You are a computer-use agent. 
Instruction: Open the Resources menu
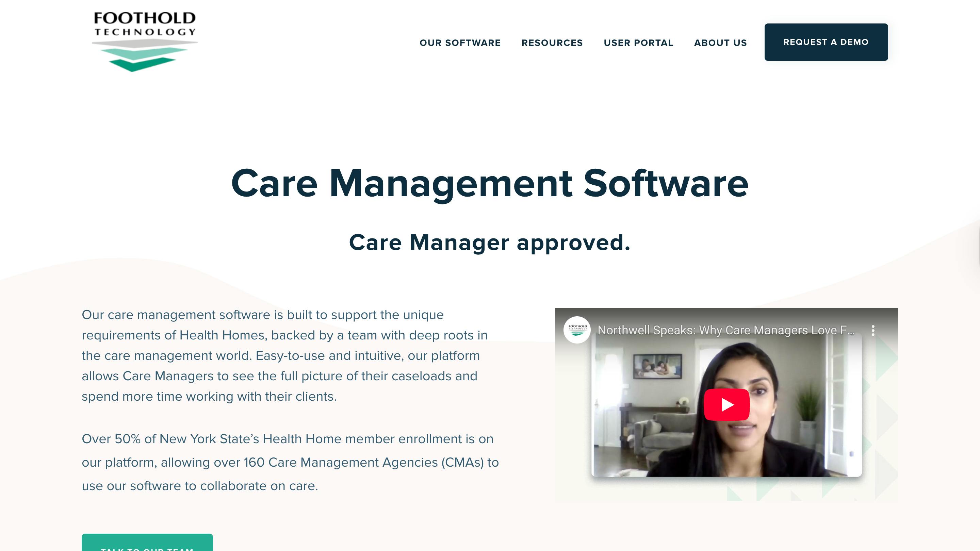[552, 43]
